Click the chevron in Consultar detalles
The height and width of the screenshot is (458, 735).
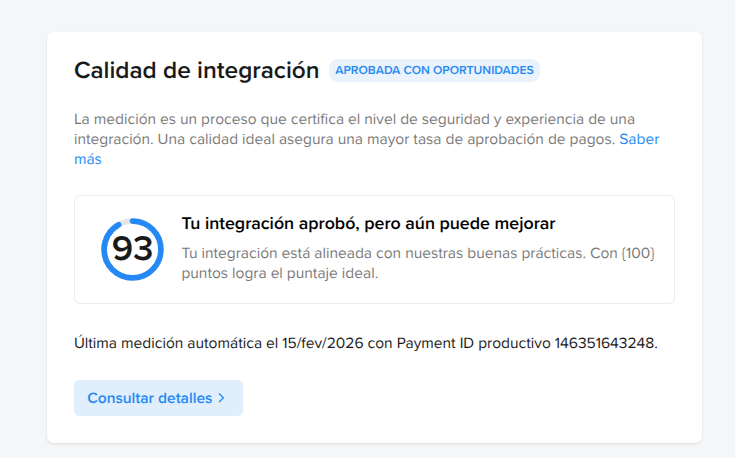click(222, 398)
